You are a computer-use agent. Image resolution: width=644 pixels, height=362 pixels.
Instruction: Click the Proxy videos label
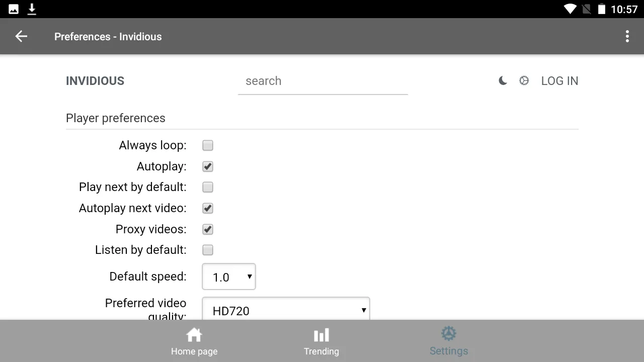[x=151, y=229]
